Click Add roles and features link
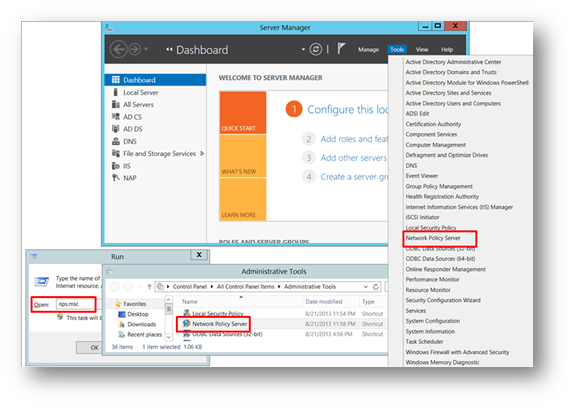 [x=354, y=139]
